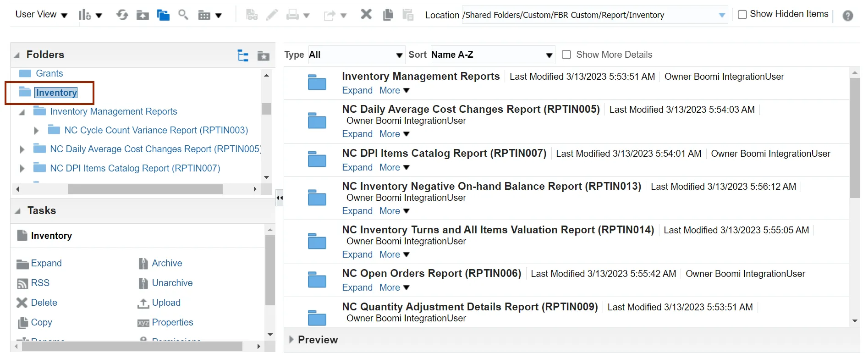Viewport: 868px width, 353px height.
Task: Expand the Preview section
Action: tap(291, 340)
